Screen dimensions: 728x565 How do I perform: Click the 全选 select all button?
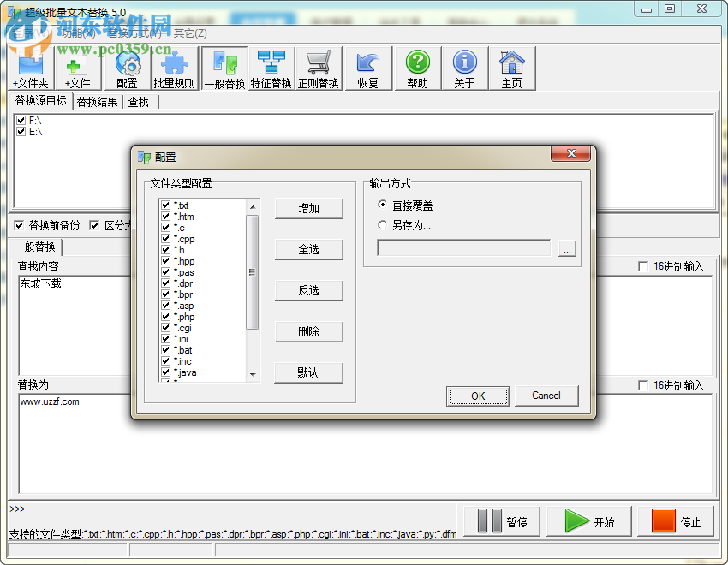coord(308,249)
